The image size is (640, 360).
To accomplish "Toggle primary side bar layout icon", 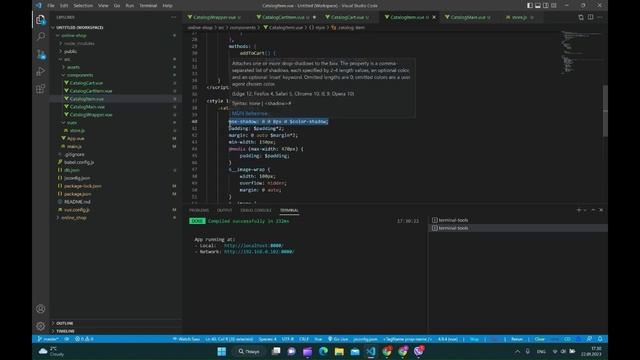I will (x=530, y=5).
